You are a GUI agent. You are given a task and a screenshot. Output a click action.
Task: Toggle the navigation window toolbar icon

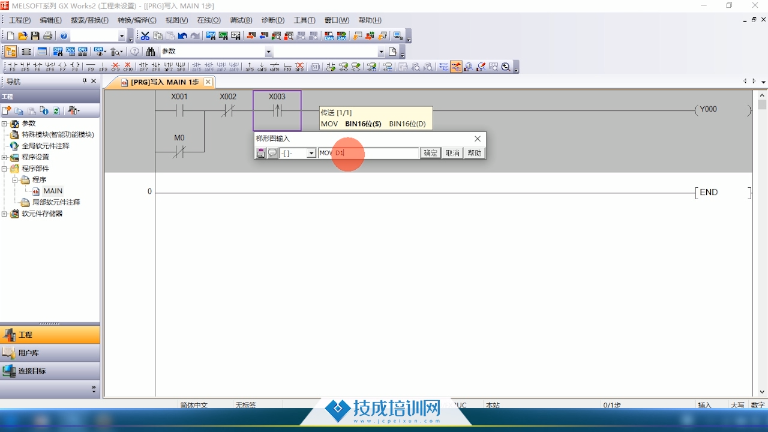coord(10,51)
